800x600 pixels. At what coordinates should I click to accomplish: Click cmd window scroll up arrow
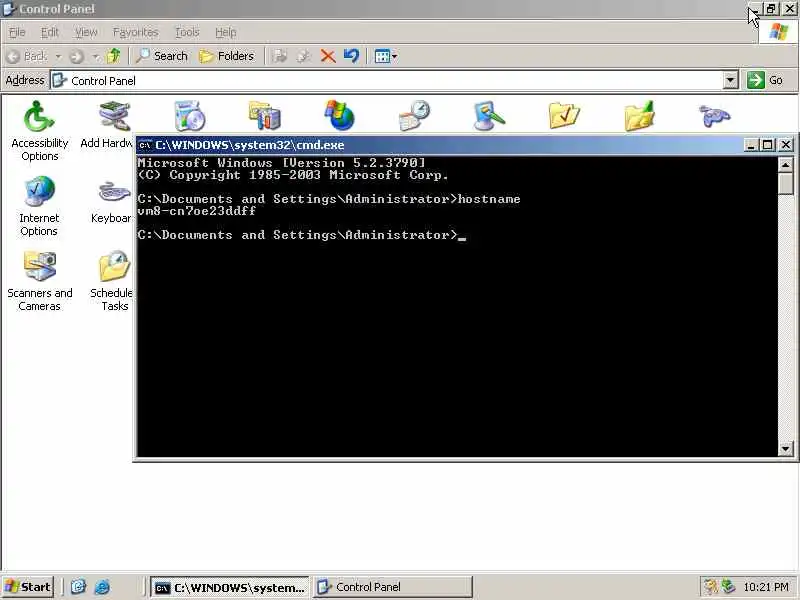point(785,164)
